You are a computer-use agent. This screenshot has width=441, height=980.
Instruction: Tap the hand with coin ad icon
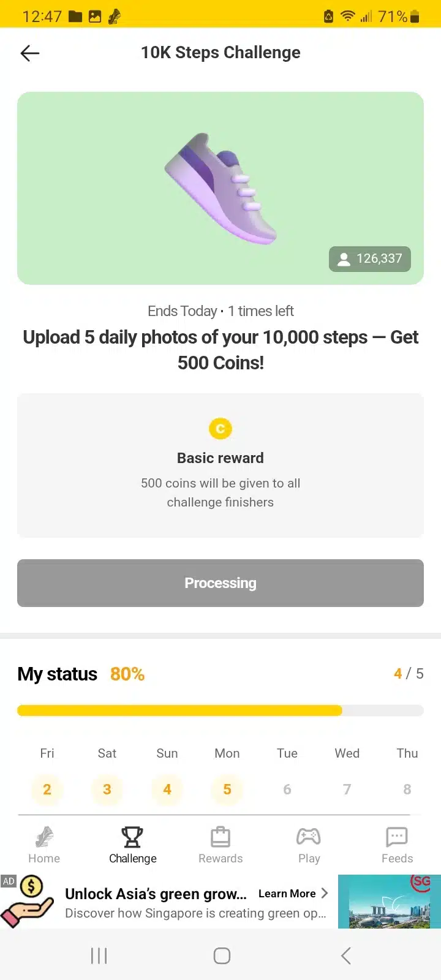[29, 902]
